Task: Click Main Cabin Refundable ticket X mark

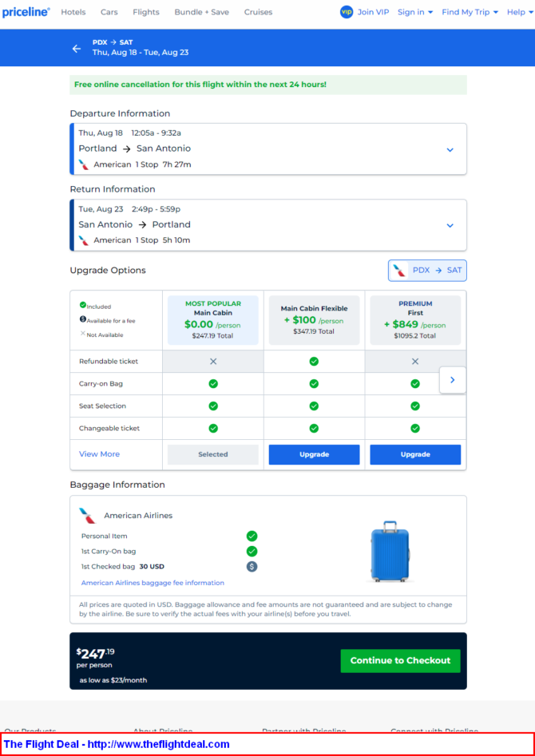Action: (x=213, y=361)
